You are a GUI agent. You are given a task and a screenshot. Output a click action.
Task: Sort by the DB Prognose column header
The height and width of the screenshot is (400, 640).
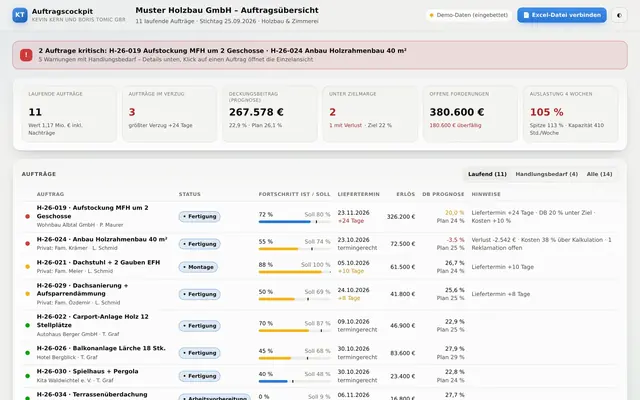[x=443, y=194]
